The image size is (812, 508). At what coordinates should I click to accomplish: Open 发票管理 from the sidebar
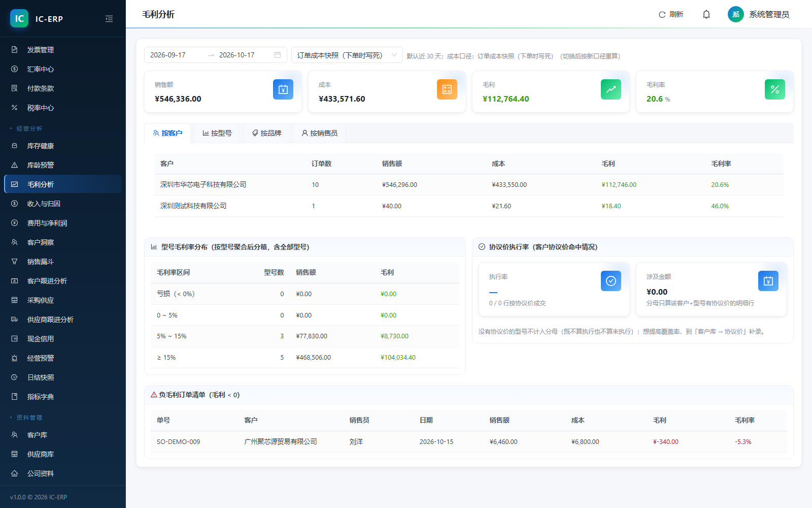coord(62,50)
